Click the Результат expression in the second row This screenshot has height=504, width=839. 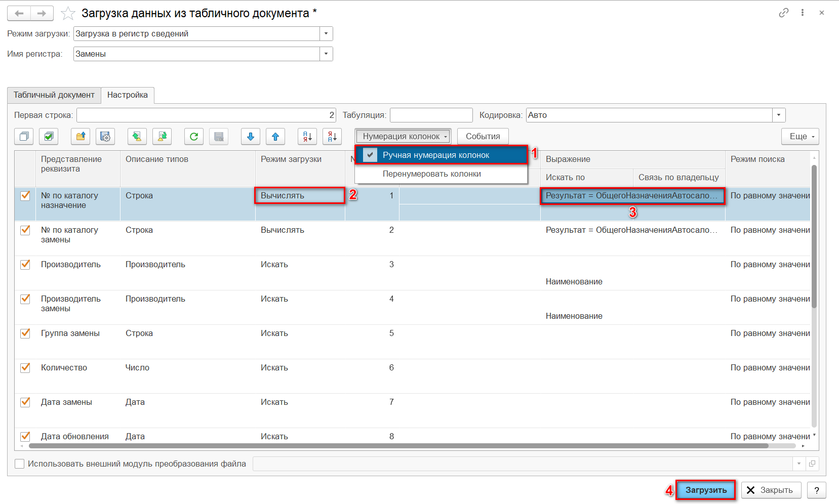point(632,230)
